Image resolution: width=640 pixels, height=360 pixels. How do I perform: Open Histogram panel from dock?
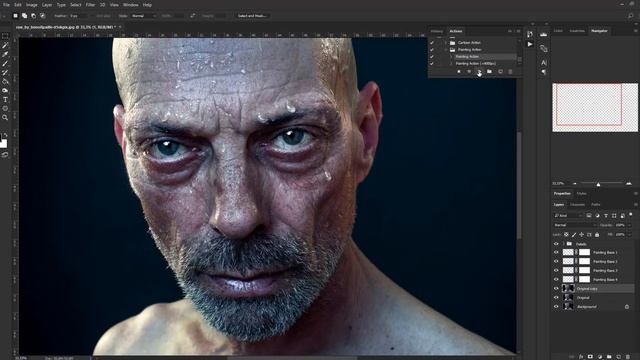point(544,35)
